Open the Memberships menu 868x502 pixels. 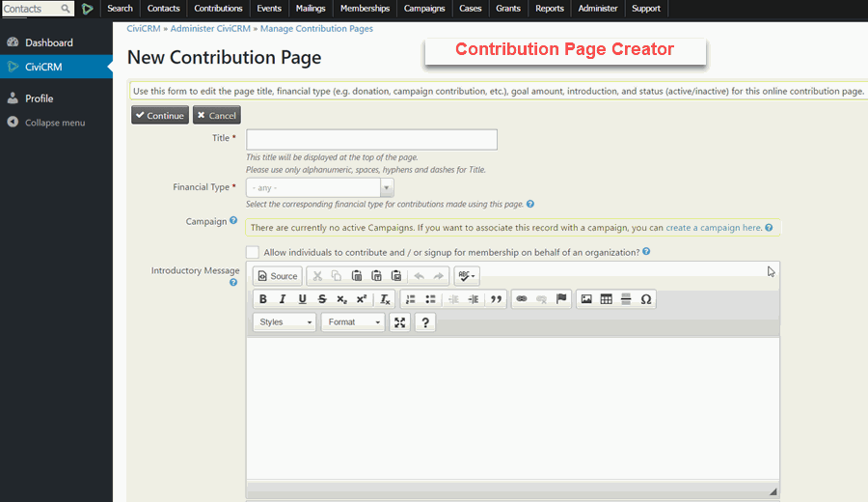click(365, 9)
